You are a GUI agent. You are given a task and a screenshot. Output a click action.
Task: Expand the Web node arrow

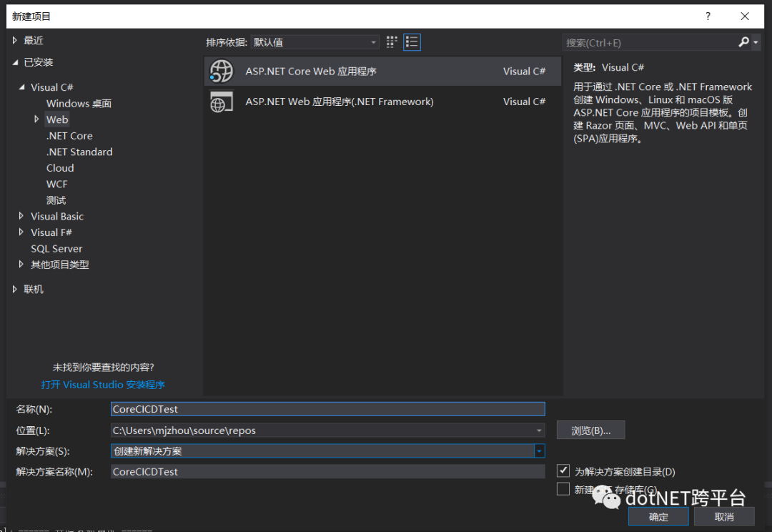pos(36,119)
